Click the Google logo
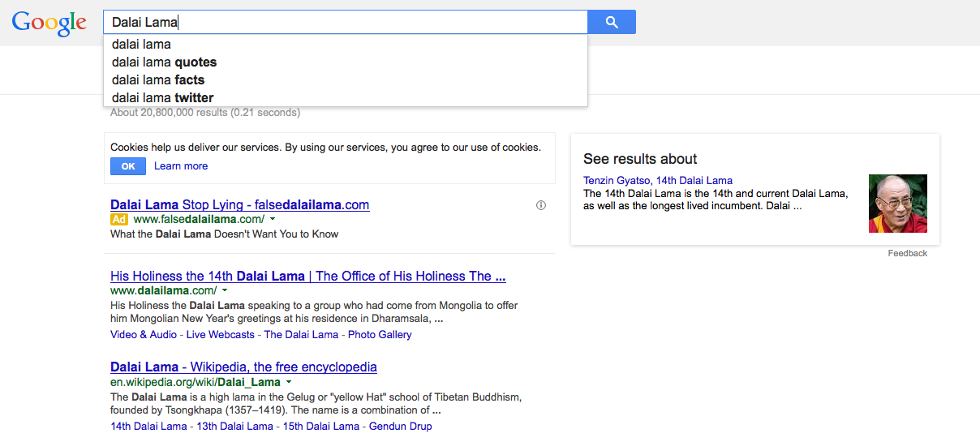The width and height of the screenshot is (980, 442). [x=49, y=23]
